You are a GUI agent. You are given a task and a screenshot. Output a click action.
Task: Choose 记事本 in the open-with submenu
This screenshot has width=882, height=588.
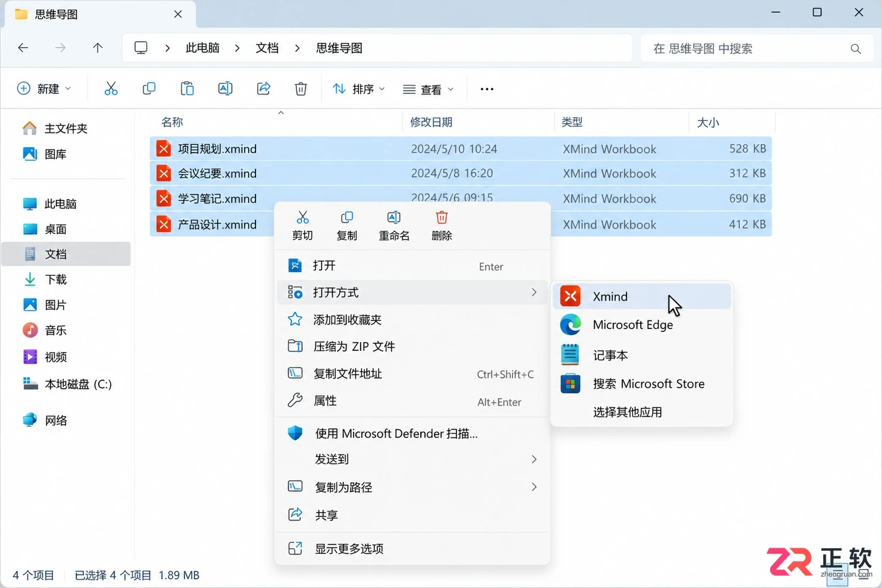coord(641,355)
